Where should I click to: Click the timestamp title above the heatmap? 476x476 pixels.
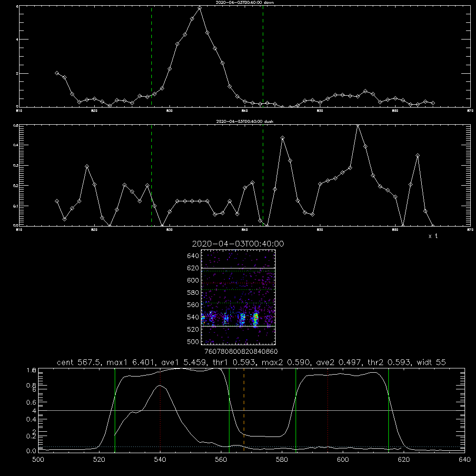(238, 244)
